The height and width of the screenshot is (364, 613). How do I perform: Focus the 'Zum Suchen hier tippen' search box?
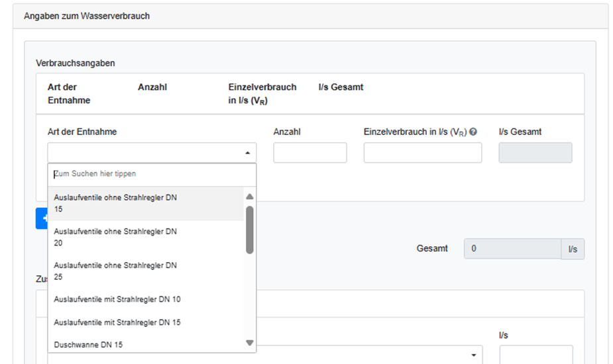click(x=152, y=174)
